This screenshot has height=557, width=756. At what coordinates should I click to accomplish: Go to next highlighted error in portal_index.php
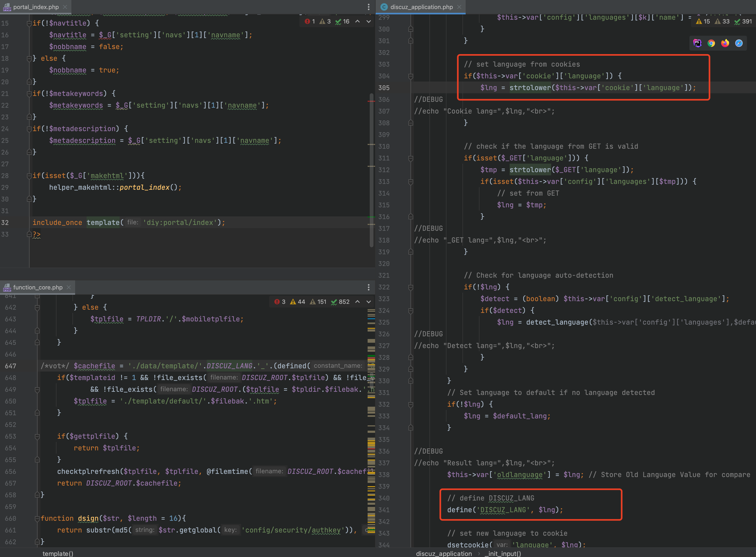[x=368, y=21]
